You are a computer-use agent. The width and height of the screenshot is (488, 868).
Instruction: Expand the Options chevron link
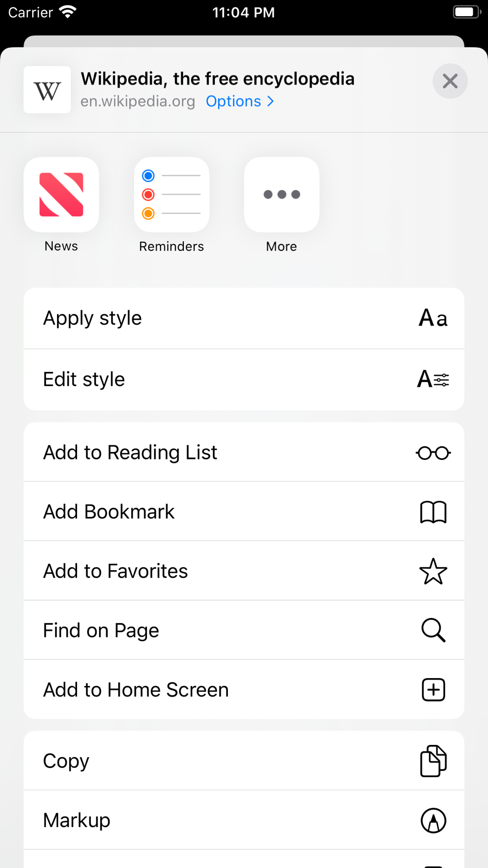coord(240,101)
